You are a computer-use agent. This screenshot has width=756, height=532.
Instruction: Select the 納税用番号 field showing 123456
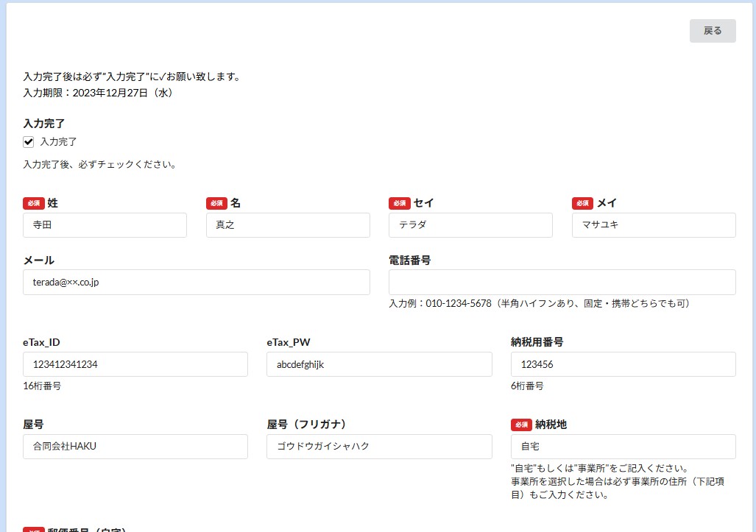[x=622, y=363]
